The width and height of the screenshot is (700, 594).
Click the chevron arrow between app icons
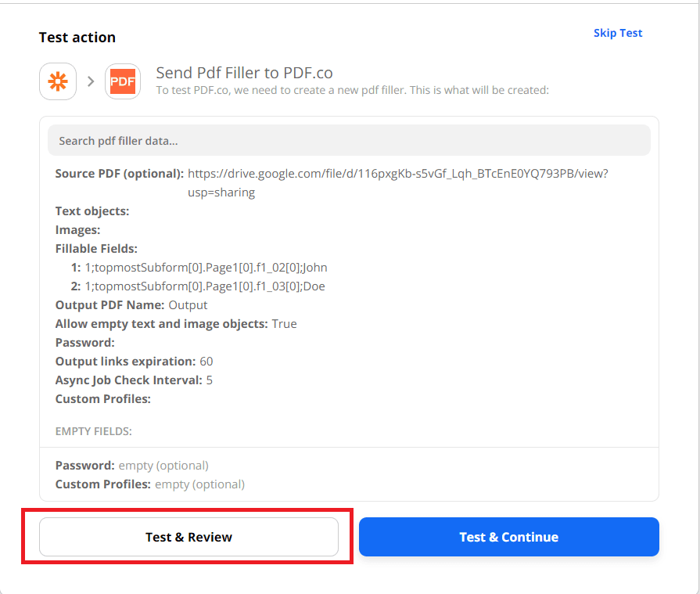coord(91,81)
